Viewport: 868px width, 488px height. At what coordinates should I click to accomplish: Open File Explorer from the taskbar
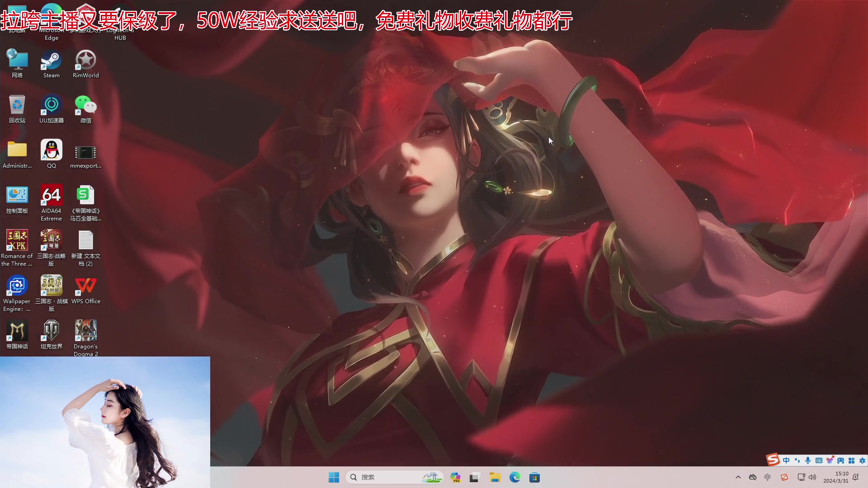(495, 477)
